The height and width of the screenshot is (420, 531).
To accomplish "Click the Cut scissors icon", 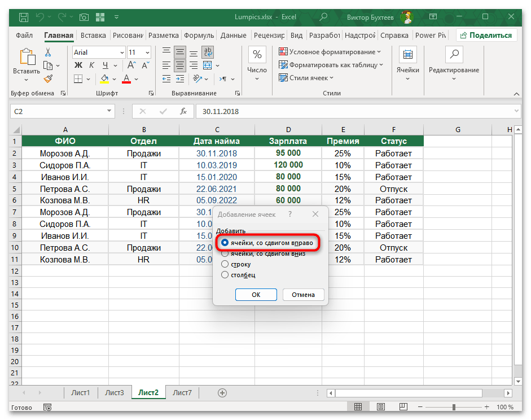I will (x=48, y=53).
